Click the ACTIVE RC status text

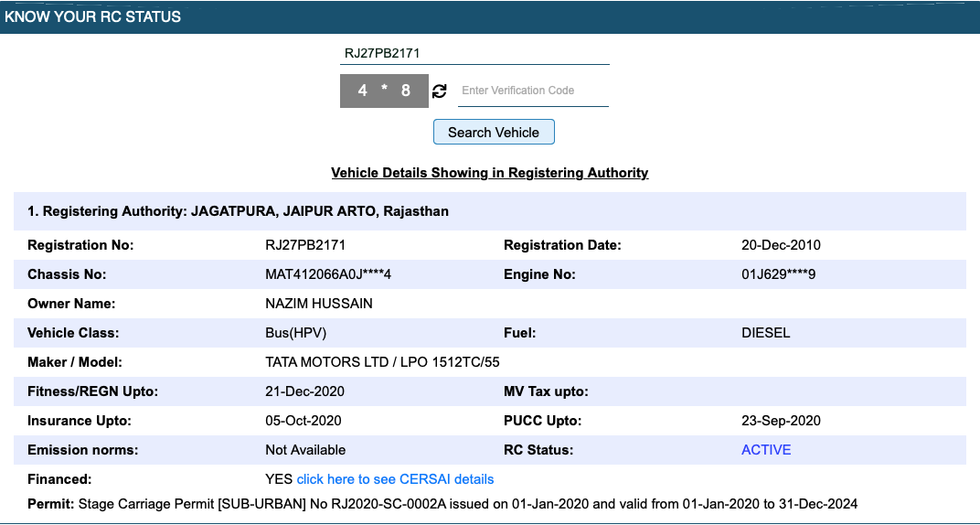(x=766, y=450)
